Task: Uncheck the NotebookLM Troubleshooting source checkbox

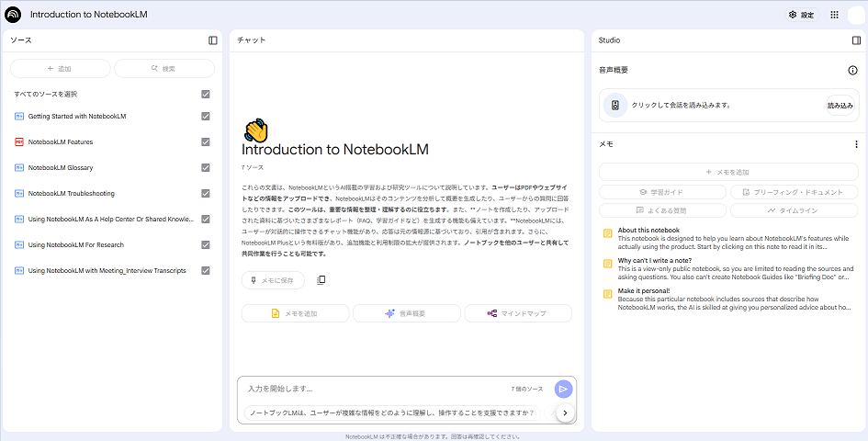Action: point(206,193)
